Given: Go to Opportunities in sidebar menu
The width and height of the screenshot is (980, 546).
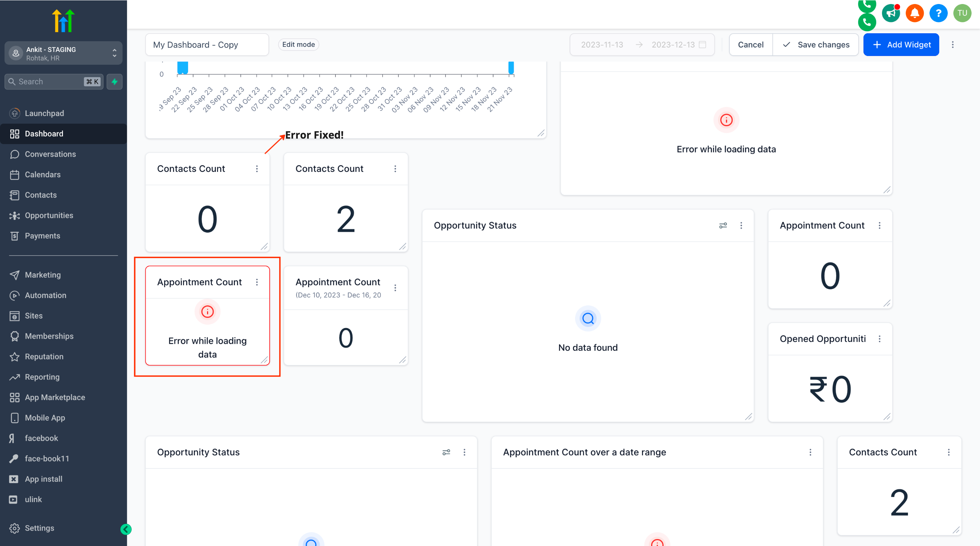Looking at the screenshot, I should pos(49,215).
